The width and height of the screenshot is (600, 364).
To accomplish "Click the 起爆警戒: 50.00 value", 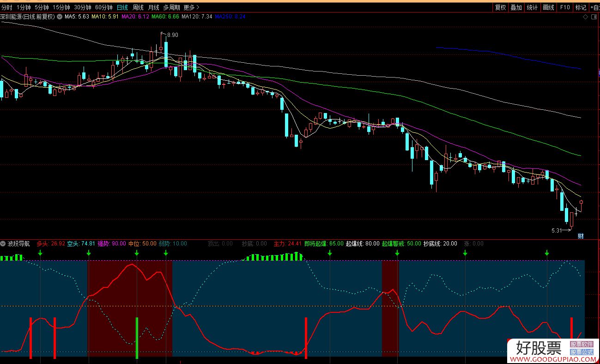I will pos(401,244).
